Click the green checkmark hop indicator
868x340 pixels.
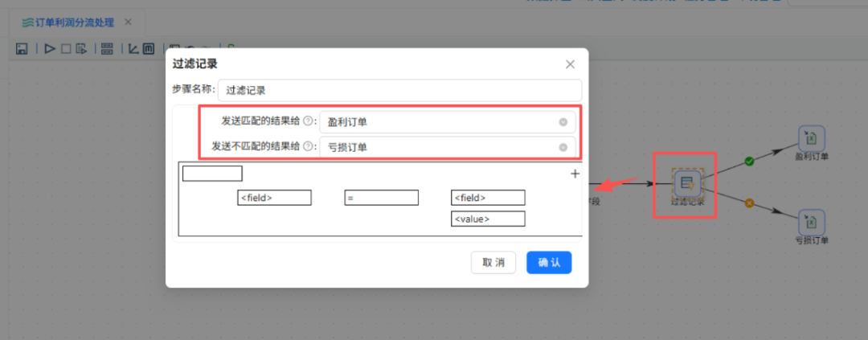(749, 161)
